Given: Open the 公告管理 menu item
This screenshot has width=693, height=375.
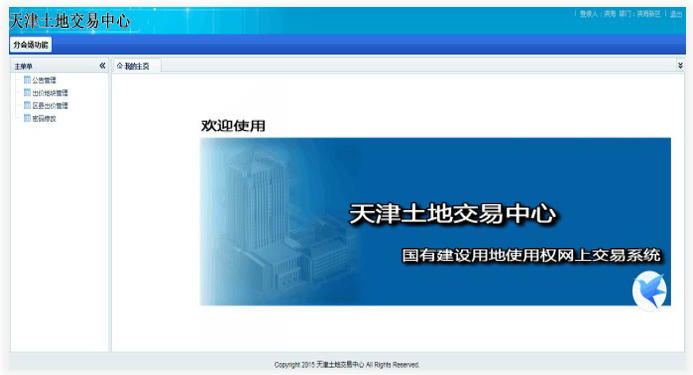Looking at the screenshot, I should point(44,80).
